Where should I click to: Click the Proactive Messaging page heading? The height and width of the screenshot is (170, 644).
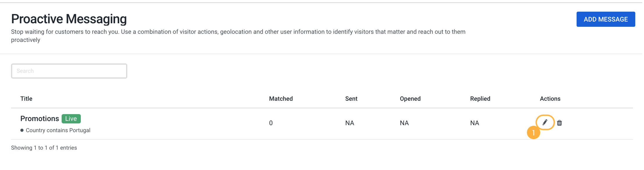[x=69, y=19]
